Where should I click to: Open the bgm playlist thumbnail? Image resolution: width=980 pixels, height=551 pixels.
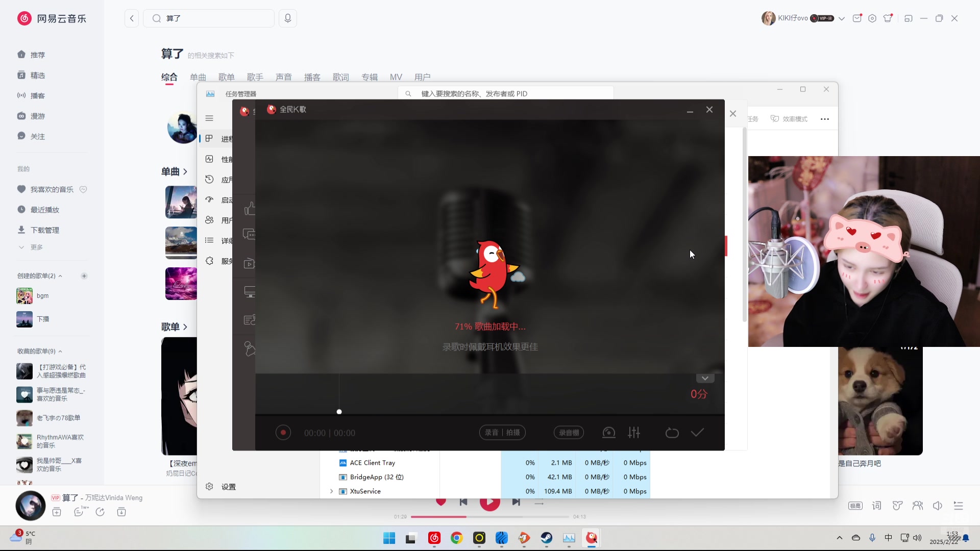pos(24,295)
